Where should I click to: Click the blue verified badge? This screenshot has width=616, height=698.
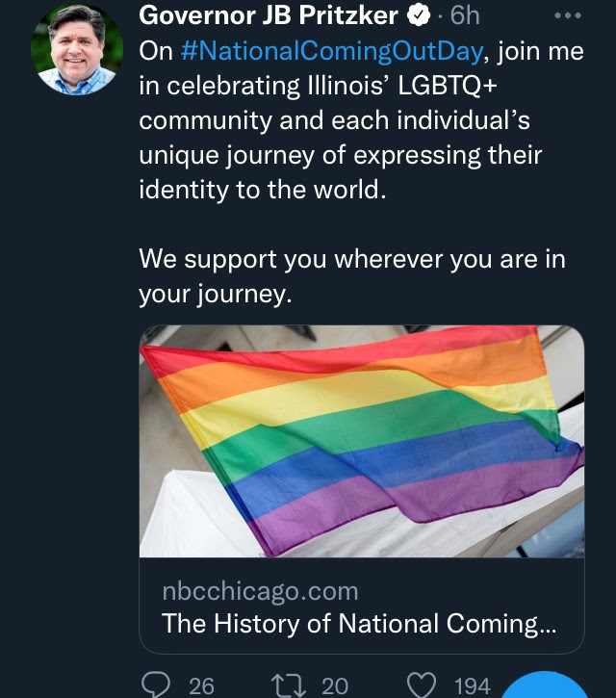[x=416, y=16]
